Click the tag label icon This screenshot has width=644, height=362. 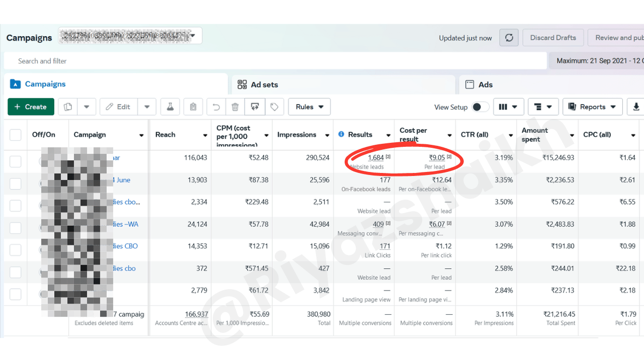tap(274, 107)
